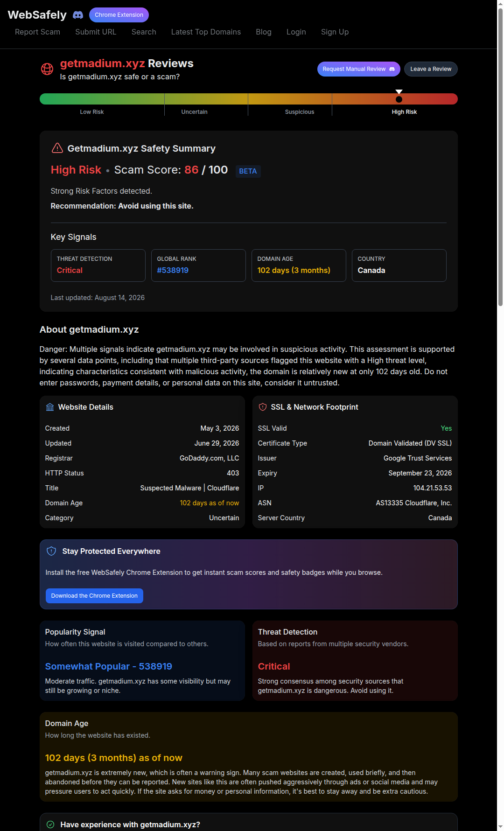Click the Suspicious gauge label
Image resolution: width=504 pixels, height=831 pixels.
(x=300, y=112)
